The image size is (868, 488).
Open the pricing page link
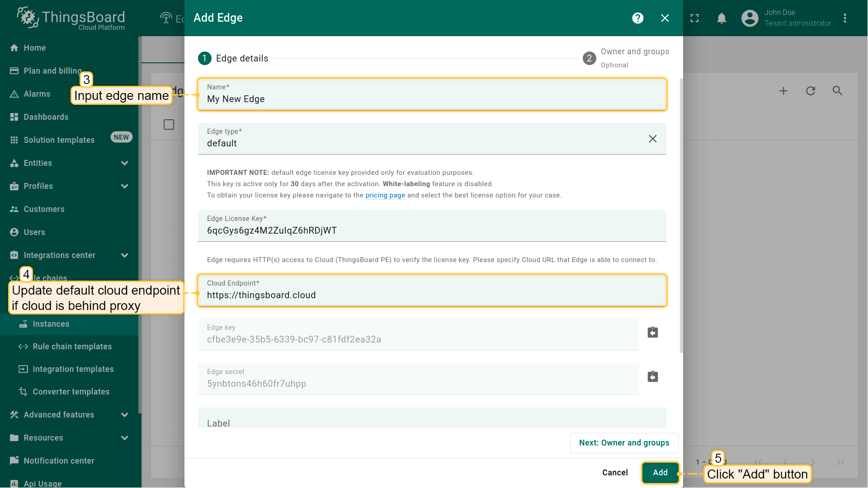(385, 195)
